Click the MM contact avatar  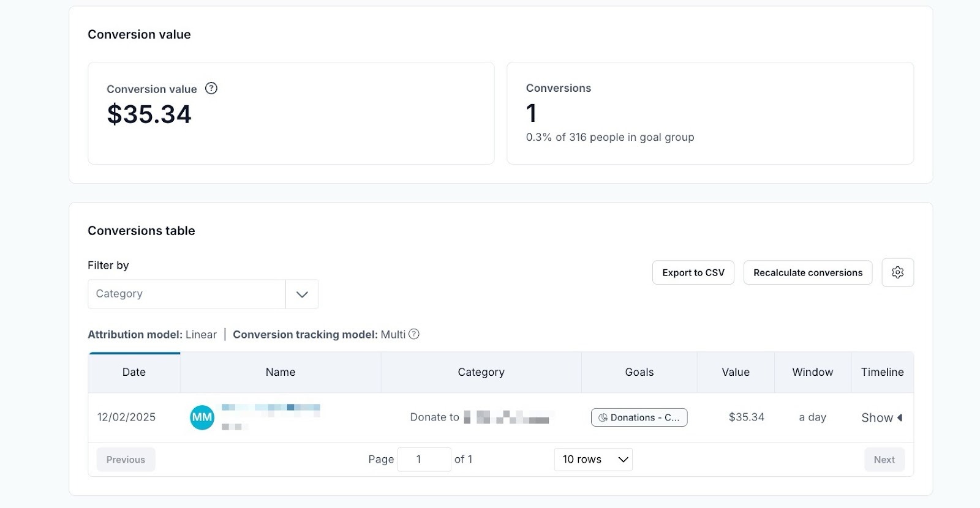[x=202, y=417]
